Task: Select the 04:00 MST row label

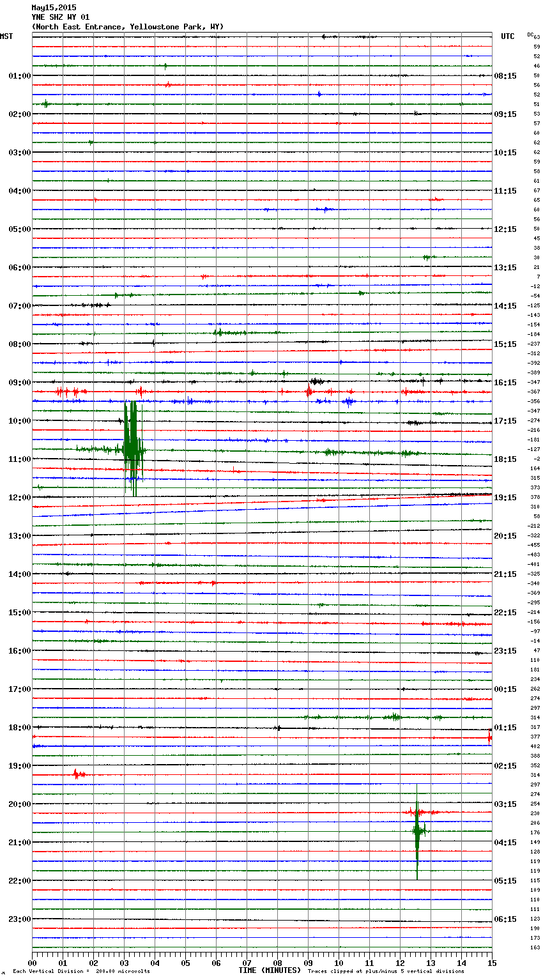Action: (20, 191)
